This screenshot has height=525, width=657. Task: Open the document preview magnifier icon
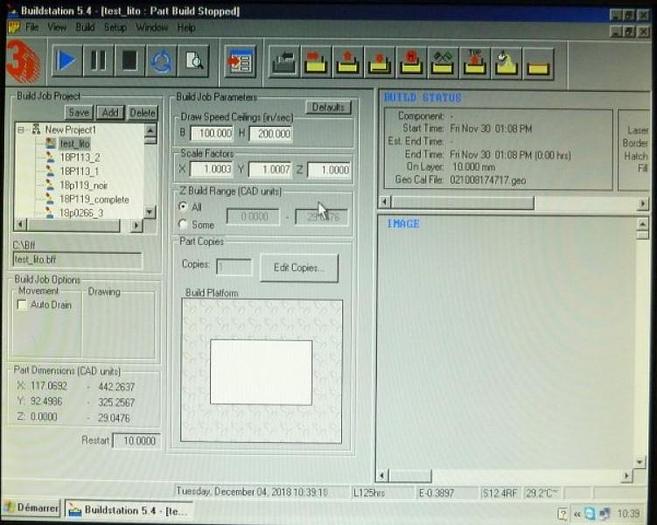pos(193,61)
